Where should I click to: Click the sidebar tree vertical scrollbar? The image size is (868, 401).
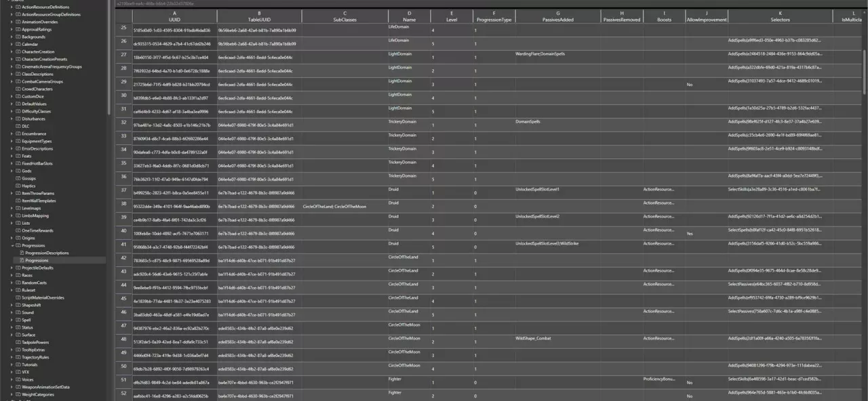tap(108, 58)
